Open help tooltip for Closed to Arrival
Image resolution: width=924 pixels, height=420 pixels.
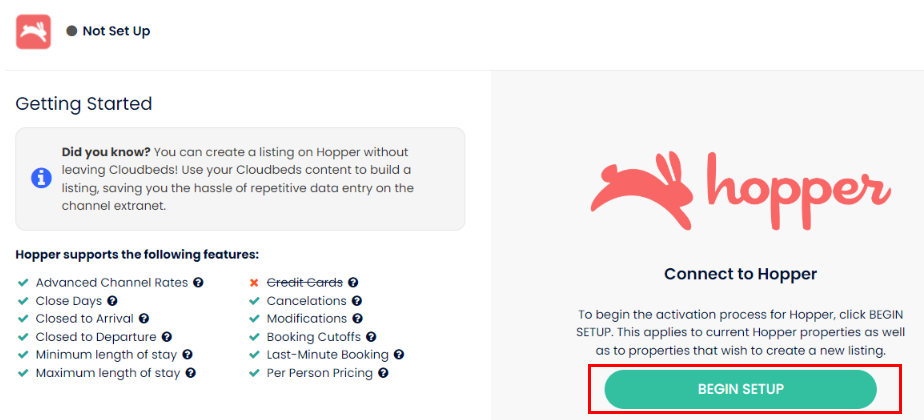point(143,319)
